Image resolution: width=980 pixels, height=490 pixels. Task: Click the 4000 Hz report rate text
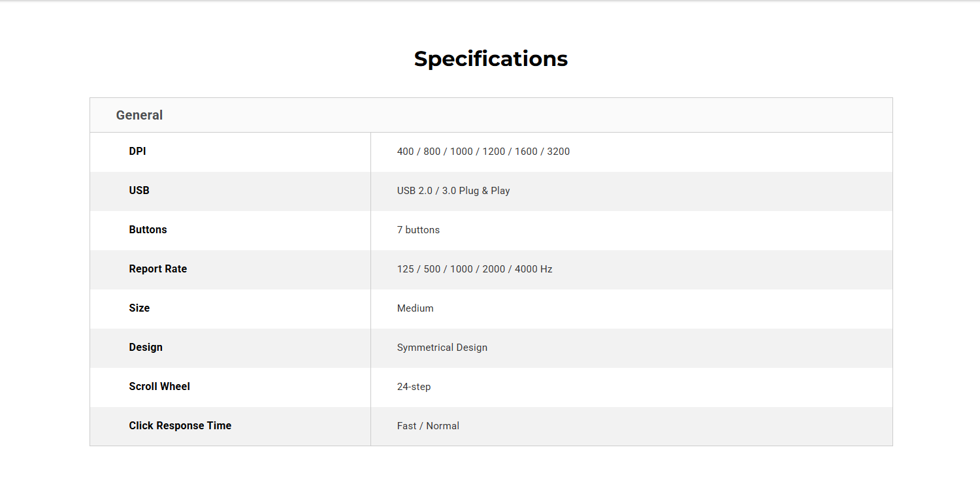[534, 269]
